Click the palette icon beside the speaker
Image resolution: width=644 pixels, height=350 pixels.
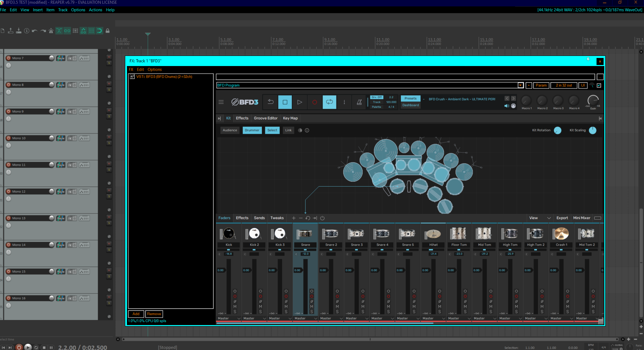coord(513,106)
